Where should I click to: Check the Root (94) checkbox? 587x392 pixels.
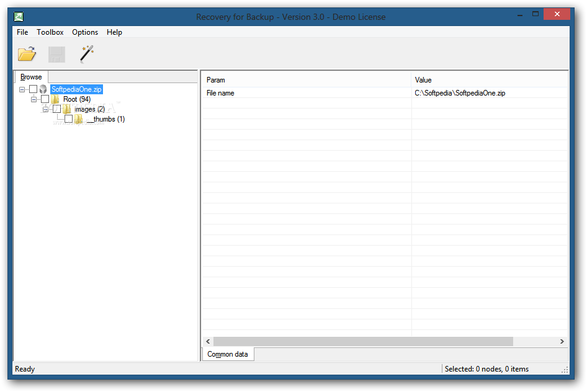[45, 99]
